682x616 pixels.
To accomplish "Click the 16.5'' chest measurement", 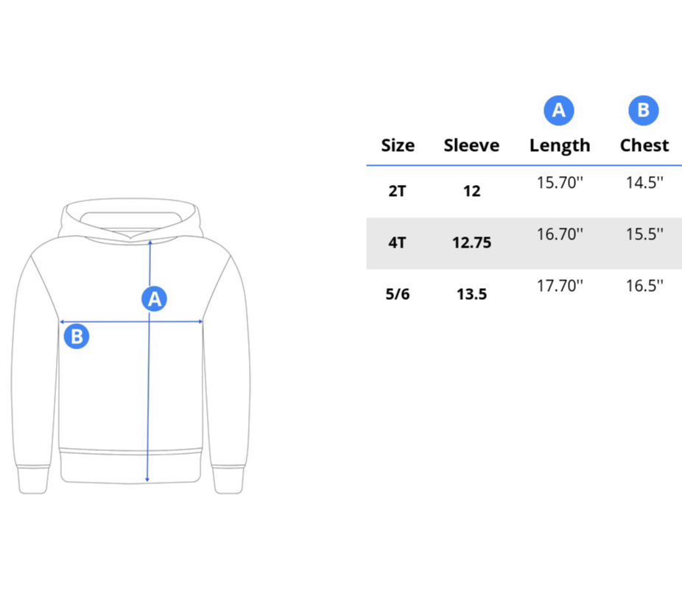I will tap(644, 286).
